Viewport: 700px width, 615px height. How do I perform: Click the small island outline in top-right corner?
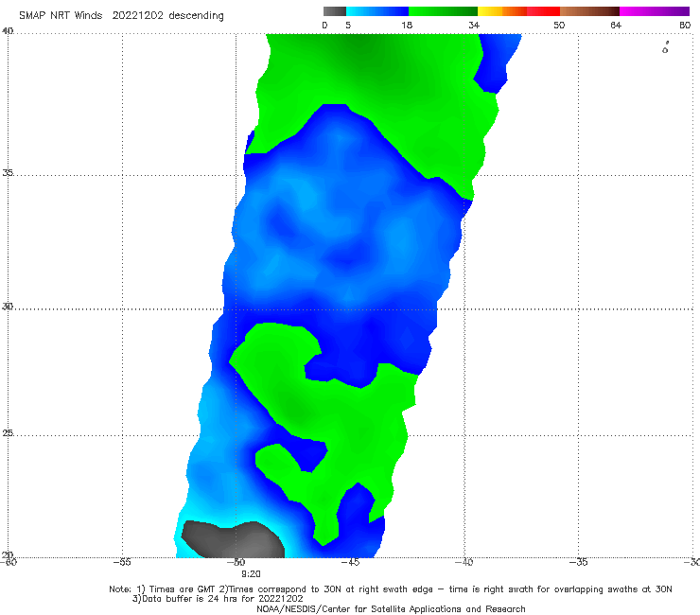(x=665, y=47)
